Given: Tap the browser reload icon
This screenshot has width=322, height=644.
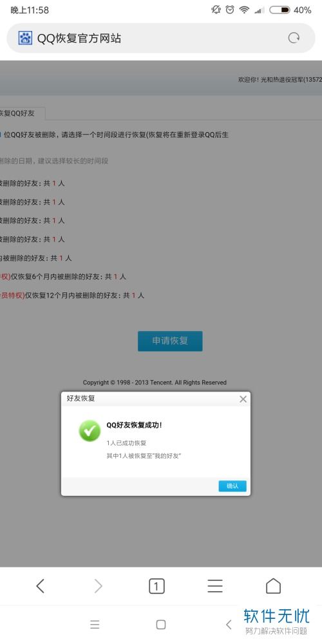Looking at the screenshot, I should [x=294, y=38].
